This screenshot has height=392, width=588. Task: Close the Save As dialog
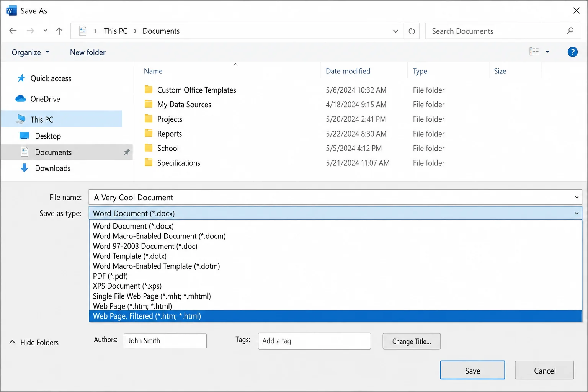(577, 11)
